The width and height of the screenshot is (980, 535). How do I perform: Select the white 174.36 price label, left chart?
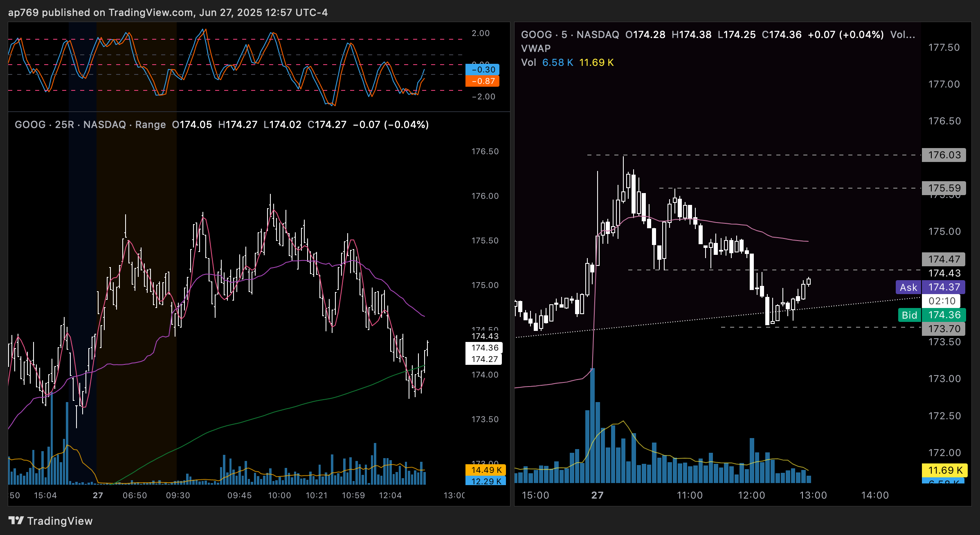pyautogui.click(x=484, y=348)
